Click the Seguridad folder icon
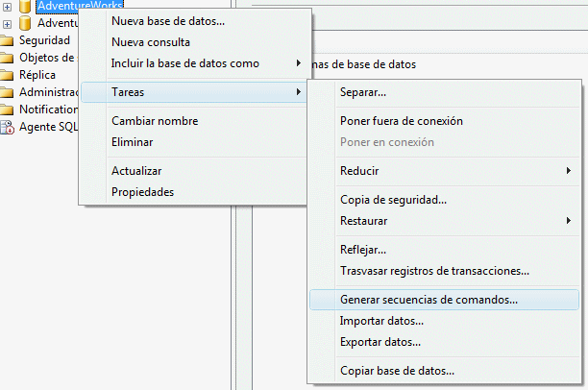The image size is (588, 390). [x=7, y=40]
